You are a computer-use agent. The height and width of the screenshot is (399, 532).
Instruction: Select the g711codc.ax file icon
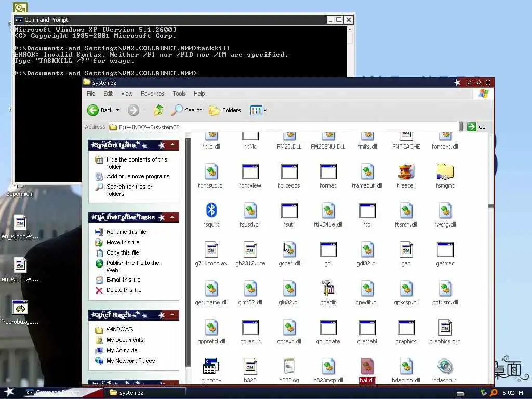click(211, 250)
